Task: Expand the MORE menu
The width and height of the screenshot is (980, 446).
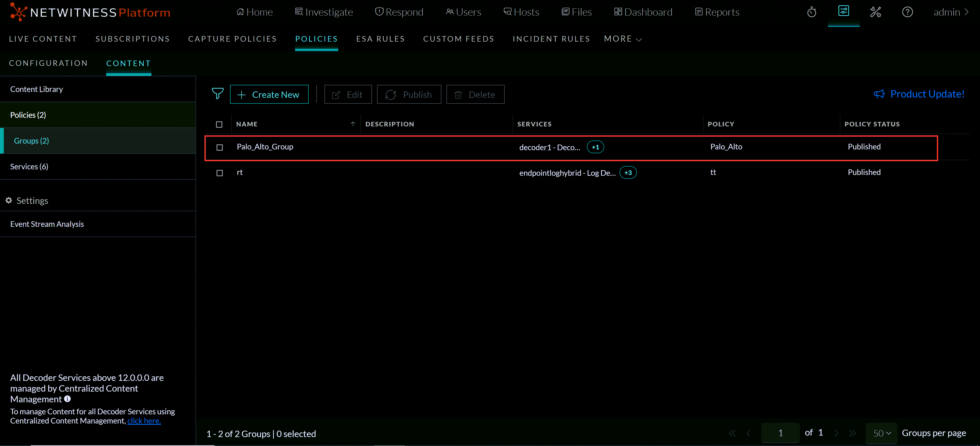Action: click(623, 39)
